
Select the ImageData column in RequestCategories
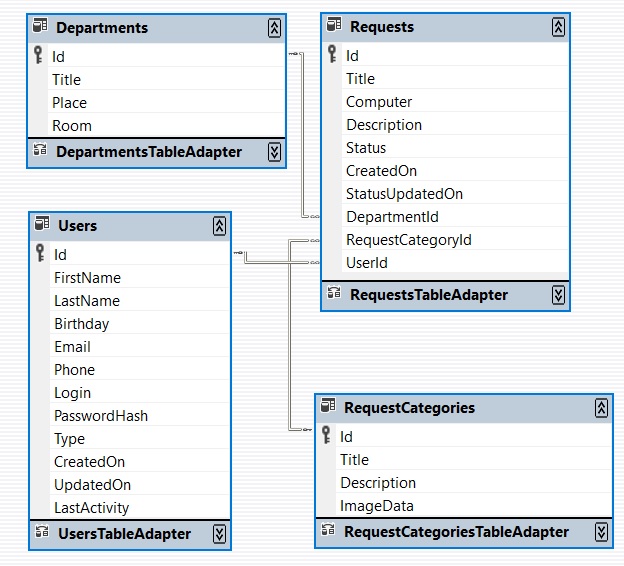coord(376,506)
